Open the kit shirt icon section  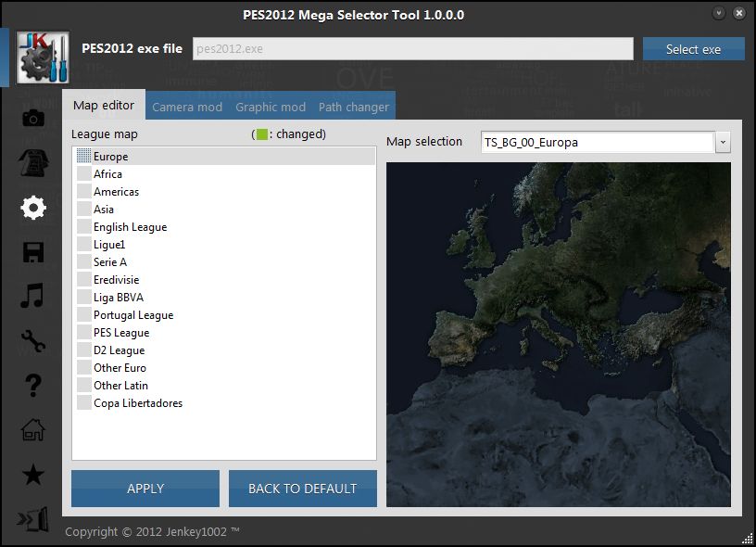tap(33, 162)
